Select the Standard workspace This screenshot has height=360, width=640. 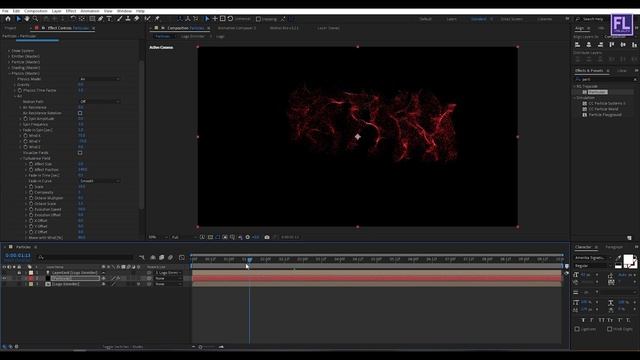point(478,19)
